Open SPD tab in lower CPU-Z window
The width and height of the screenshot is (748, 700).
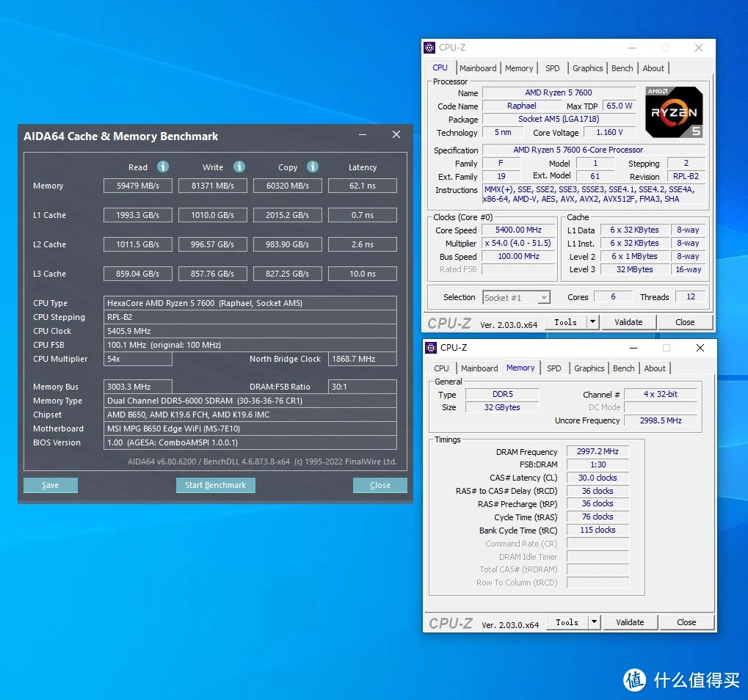[x=554, y=368]
